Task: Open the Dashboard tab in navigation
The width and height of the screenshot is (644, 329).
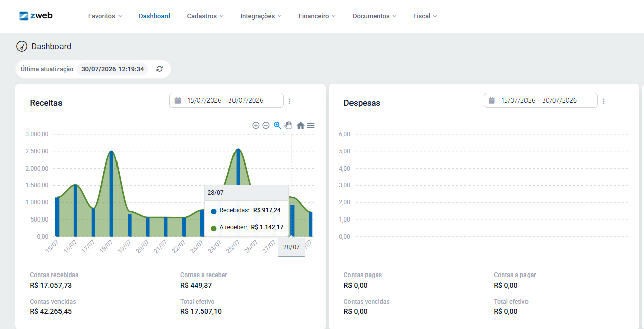Action: 155,16
